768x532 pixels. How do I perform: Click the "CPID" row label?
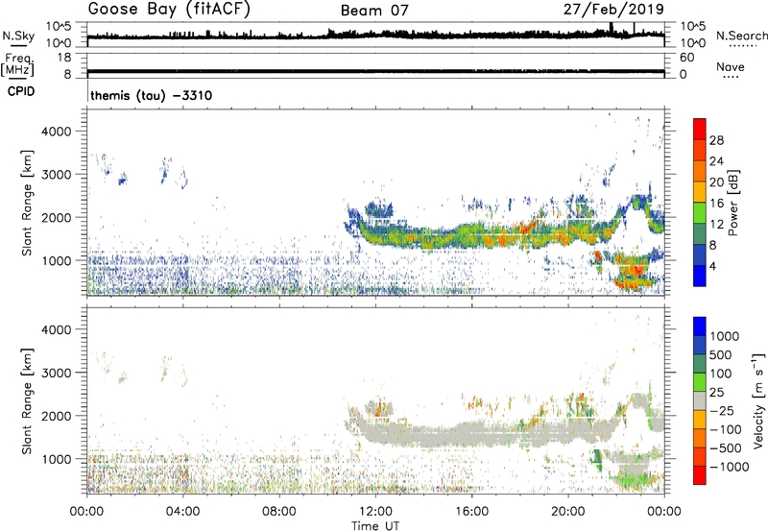[x=21, y=91]
